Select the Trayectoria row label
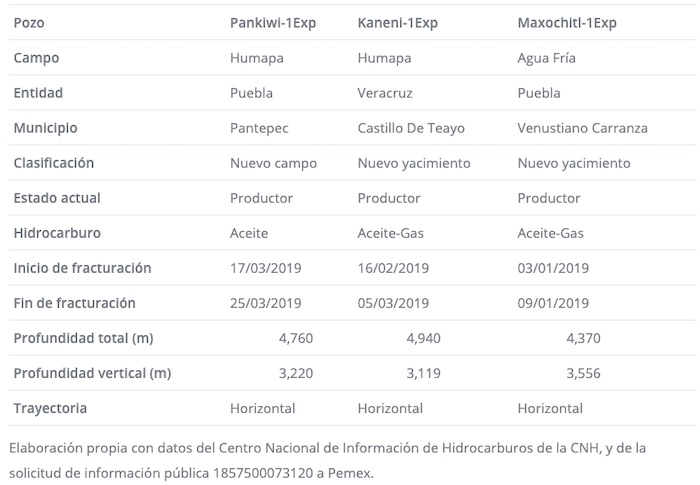700x485 pixels. tap(50, 408)
